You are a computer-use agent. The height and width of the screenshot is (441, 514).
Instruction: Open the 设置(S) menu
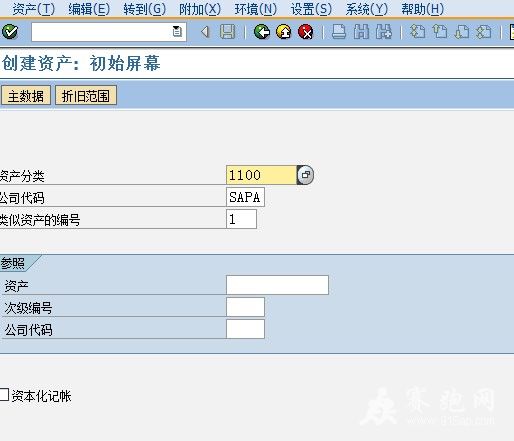coord(311,9)
